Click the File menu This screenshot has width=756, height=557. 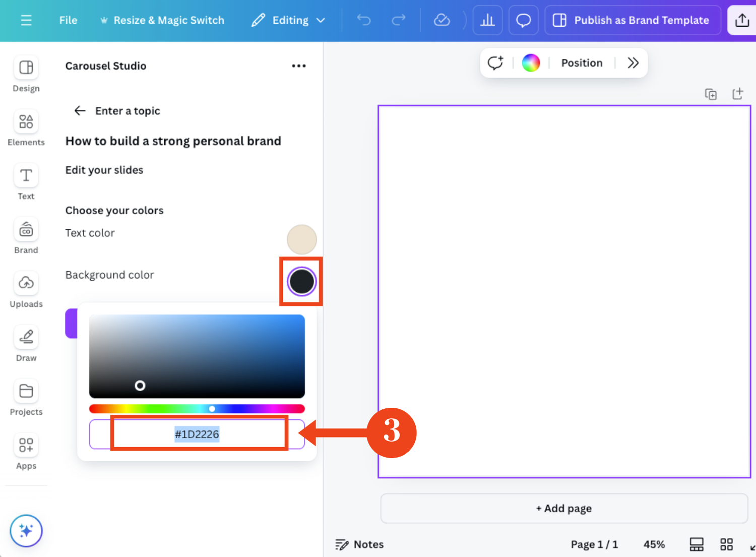[68, 20]
